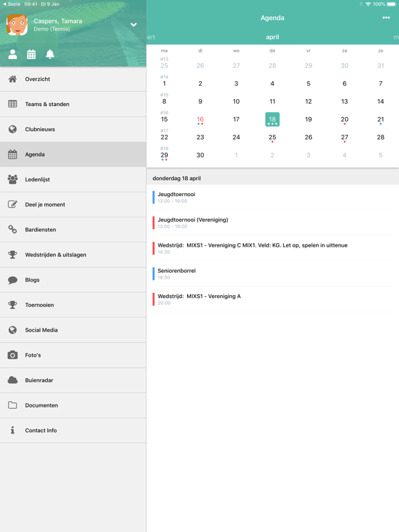This screenshot has height=532, width=399.
Task: Open the profile person icon
Action: pos(12,54)
